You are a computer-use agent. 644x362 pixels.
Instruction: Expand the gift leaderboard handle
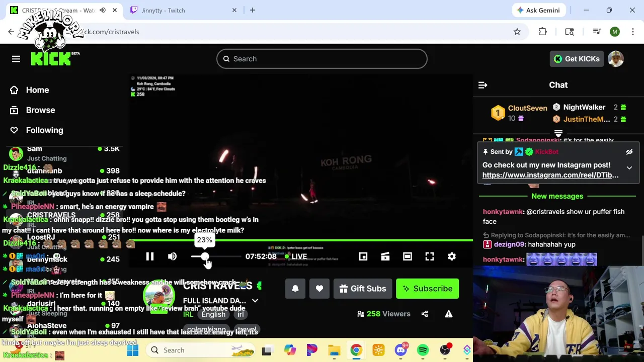[x=558, y=134]
